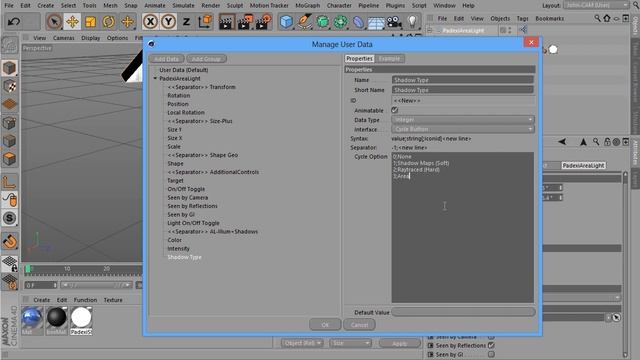Select the Intensity row in the tree

[178, 249]
